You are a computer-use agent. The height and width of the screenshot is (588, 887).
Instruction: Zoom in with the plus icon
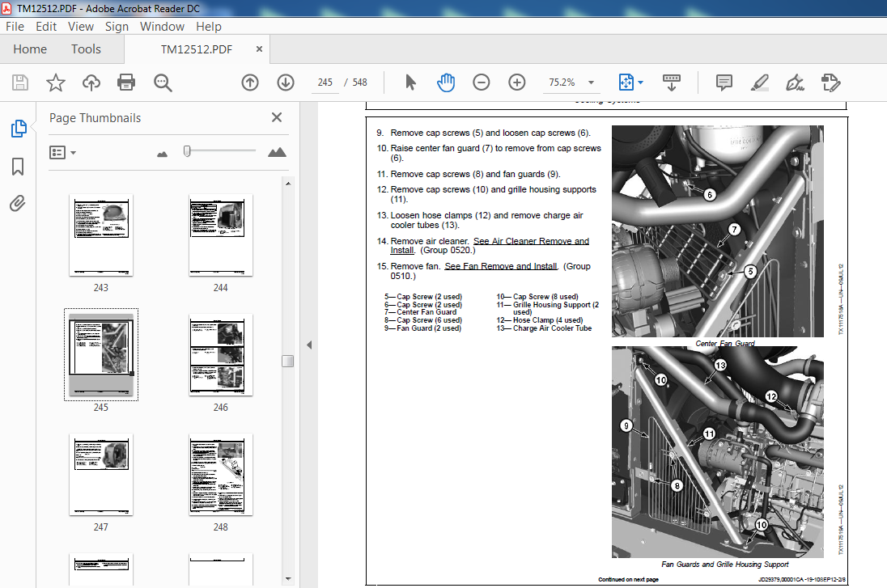coord(517,82)
